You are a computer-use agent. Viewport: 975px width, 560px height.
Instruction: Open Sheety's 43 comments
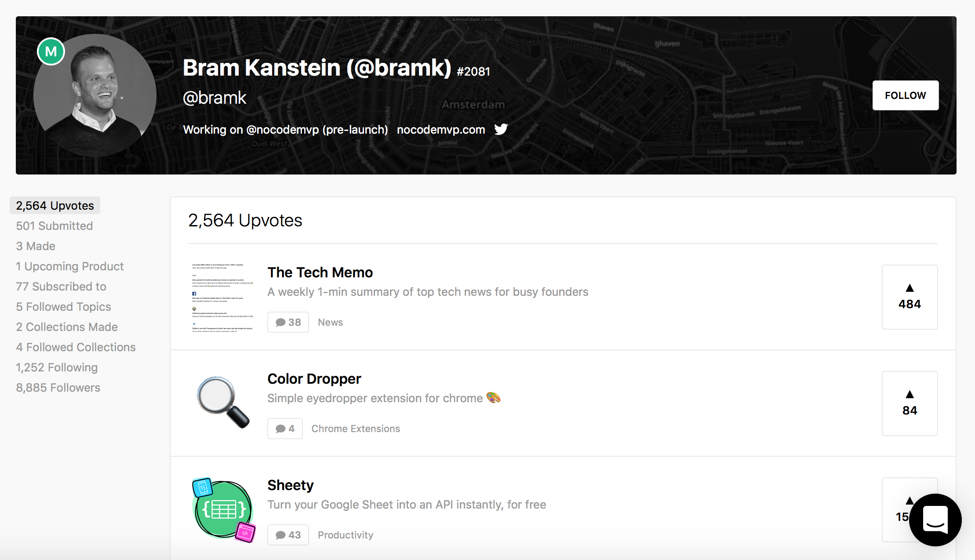point(288,535)
